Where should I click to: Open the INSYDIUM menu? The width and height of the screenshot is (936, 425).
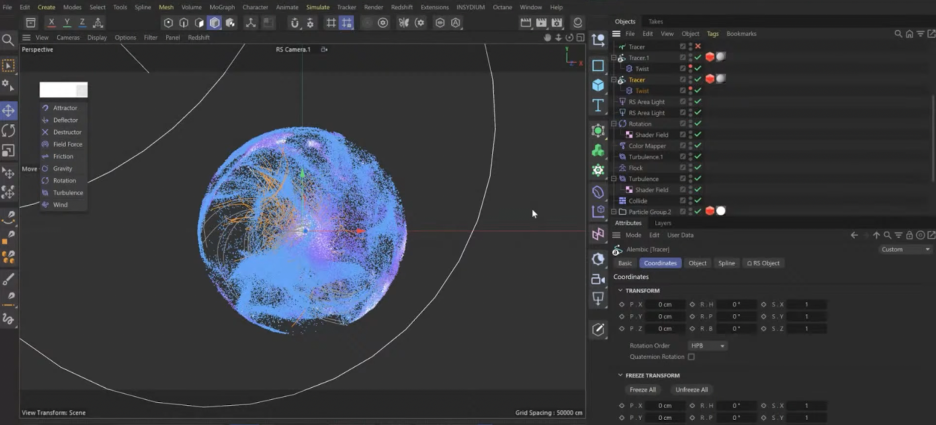coord(470,7)
